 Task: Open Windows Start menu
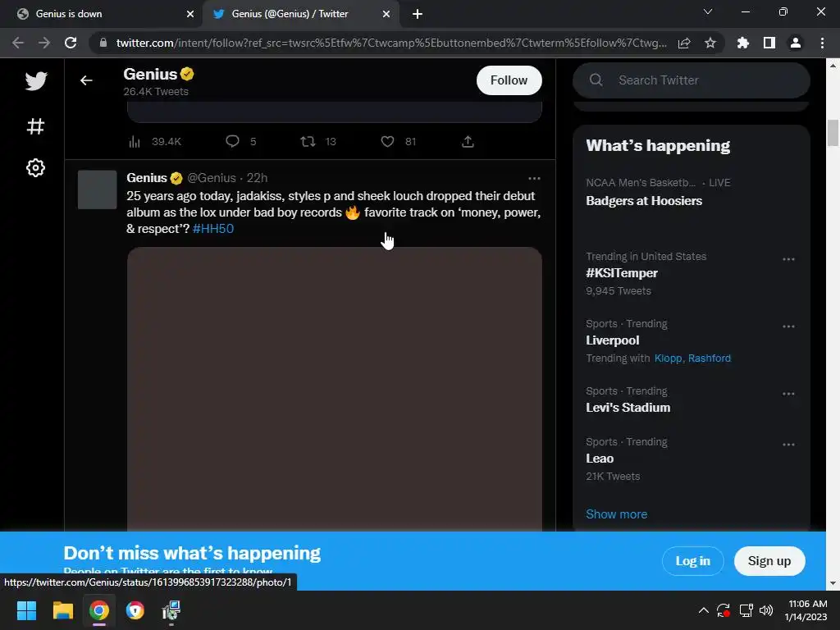[27, 610]
